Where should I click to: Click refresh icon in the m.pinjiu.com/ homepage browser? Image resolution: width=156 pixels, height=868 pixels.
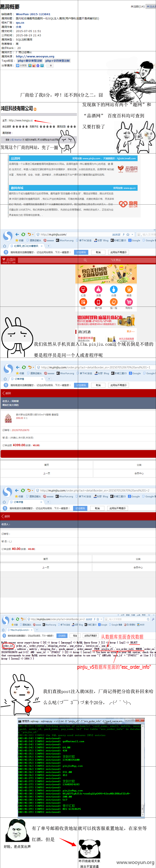pyautogui.click(x=23, y=234)
